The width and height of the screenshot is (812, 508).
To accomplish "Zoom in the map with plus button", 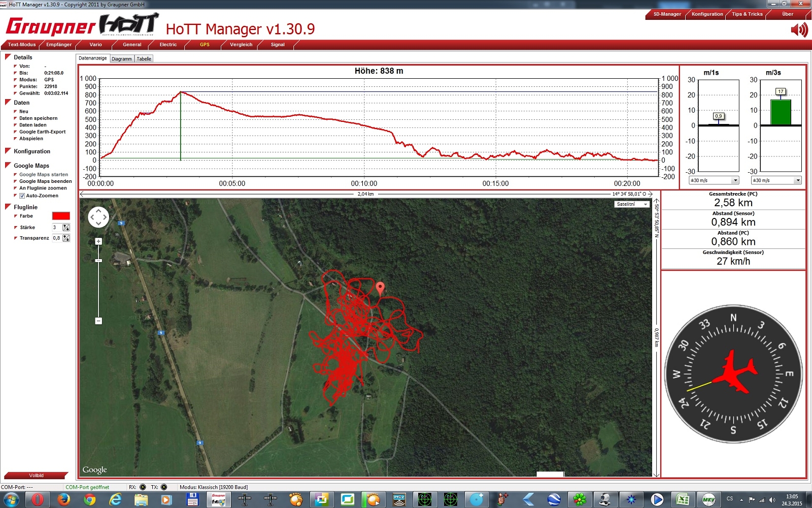I will (x=98, y=241).
